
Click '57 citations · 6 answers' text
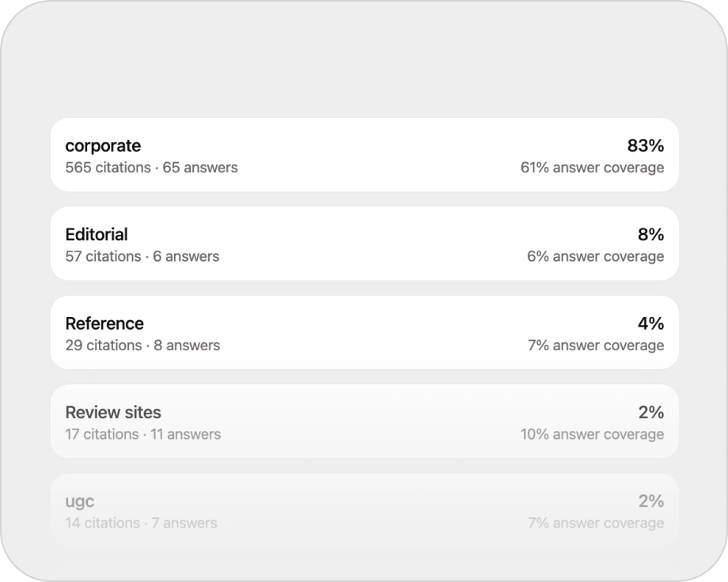[142, 256]
